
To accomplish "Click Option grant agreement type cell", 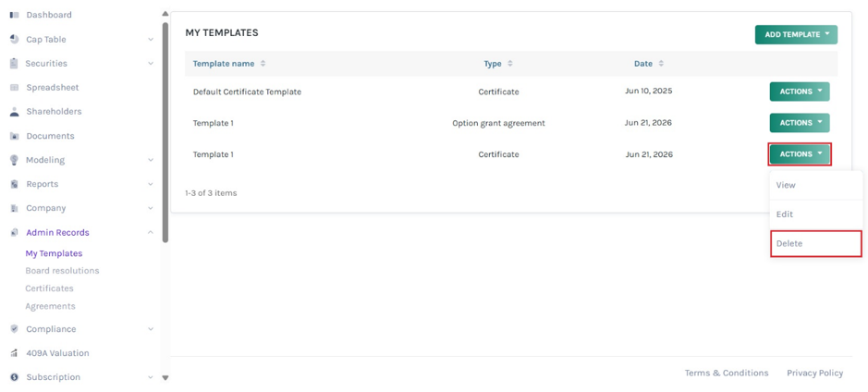I will coord(498,124).
